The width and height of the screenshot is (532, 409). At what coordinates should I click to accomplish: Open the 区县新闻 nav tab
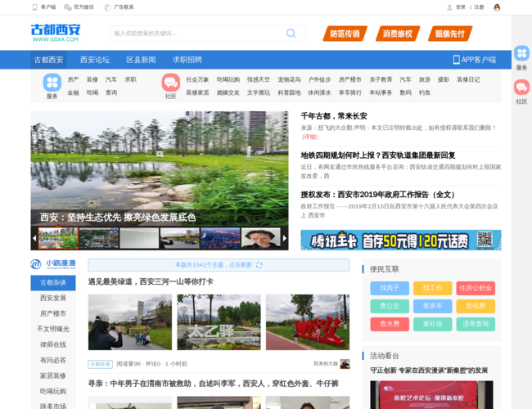coord(141,60)
